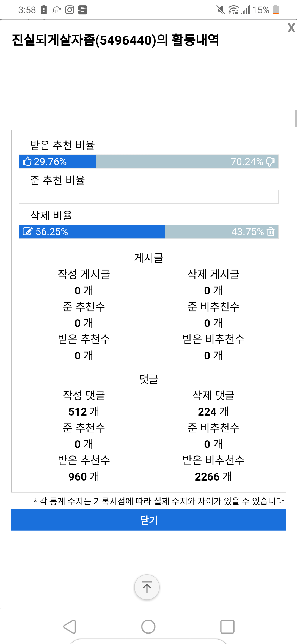Viewport: 297px width, 644px height.
Task: Close the activity popup with X
Action: pos(291,28)
